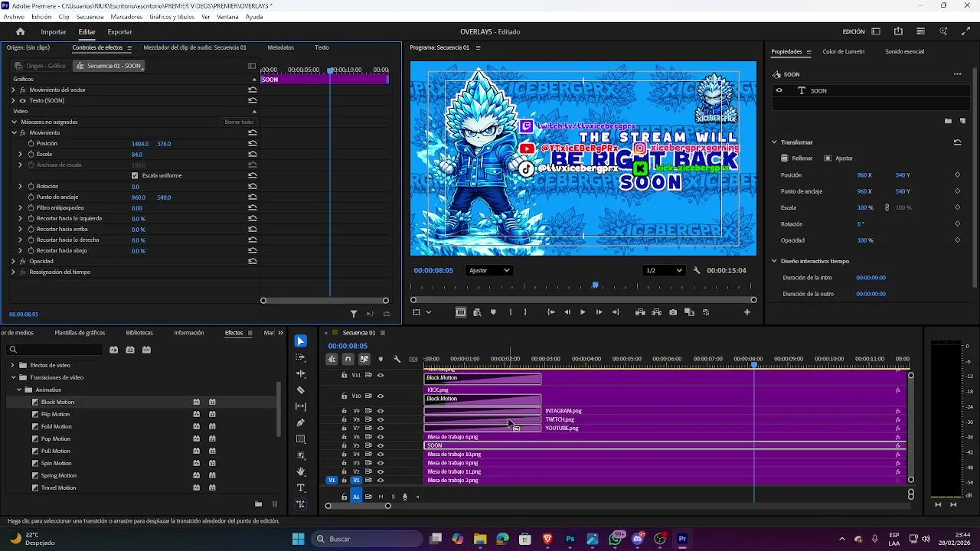Screen dimensions: 980x551
Task: Toggle Texto (SOON) effect eye
Action: tap(22, 100)
